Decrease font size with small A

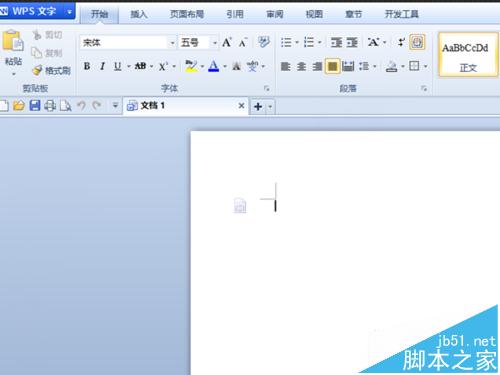[x=243, y=43]
